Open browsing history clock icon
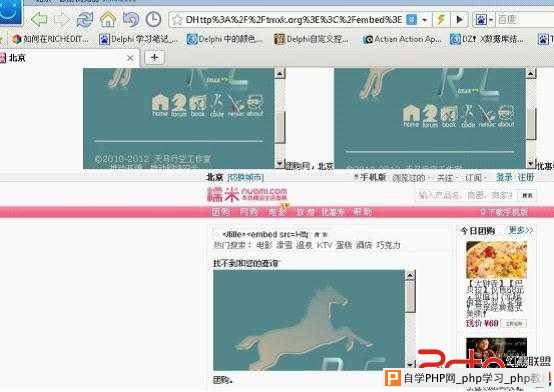Screen dimensions: 554x392 tap(153, 19)
